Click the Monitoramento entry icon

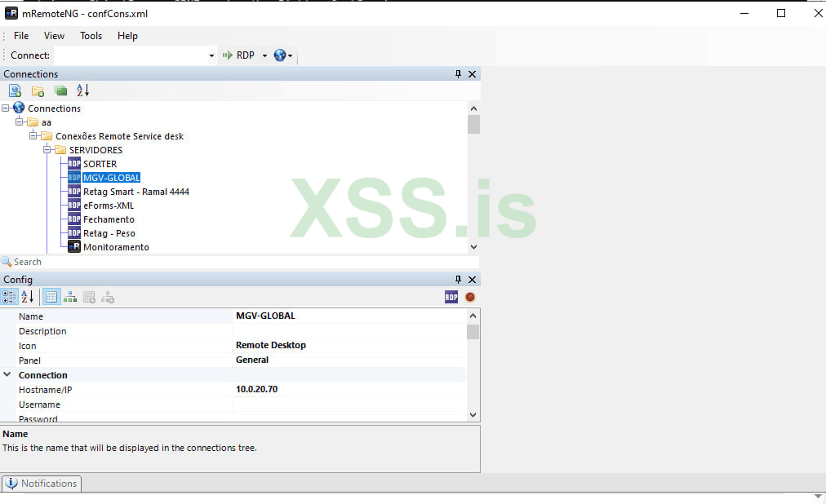tap(74, 247)
